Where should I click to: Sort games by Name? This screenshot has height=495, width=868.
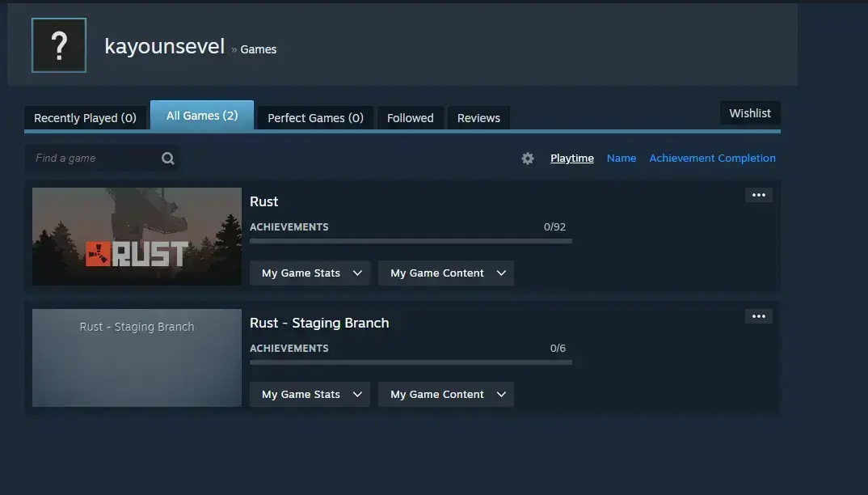(622, 159)
